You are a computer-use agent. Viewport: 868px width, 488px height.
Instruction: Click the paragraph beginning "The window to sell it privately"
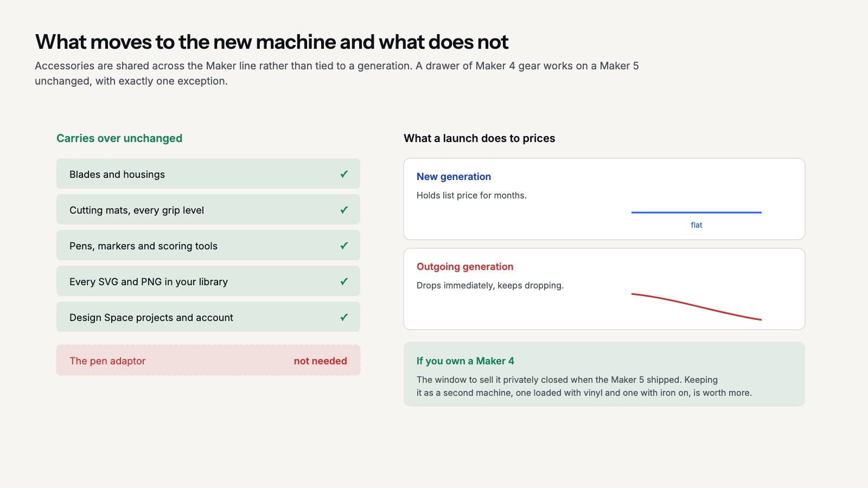pos(584,386)
